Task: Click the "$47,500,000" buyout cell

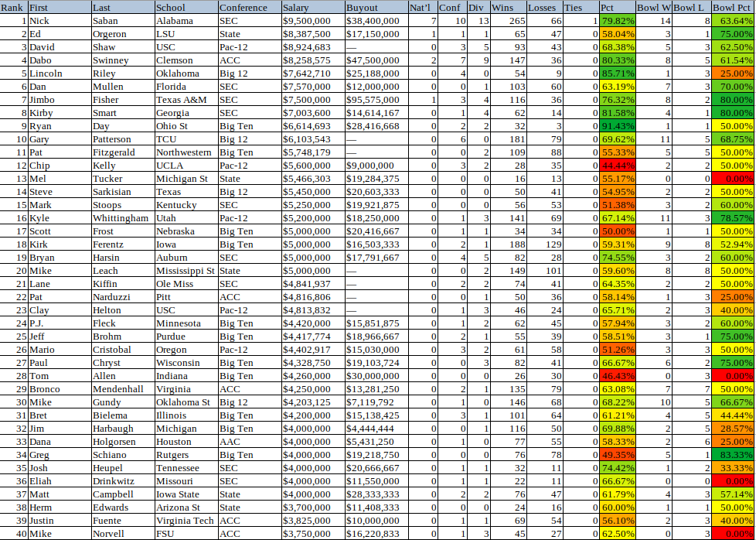Action: pos(376,60)
